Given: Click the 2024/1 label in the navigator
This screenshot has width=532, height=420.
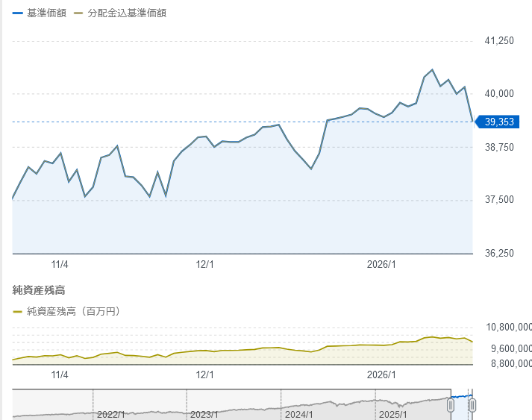Looking at the screenshot, I should coord(299,414).
